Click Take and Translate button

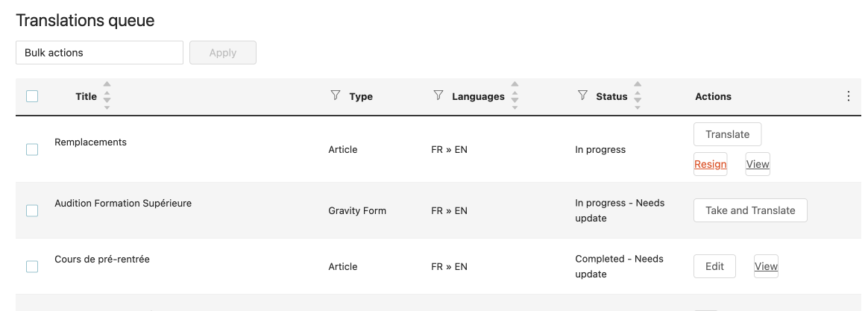pos(750,211)
